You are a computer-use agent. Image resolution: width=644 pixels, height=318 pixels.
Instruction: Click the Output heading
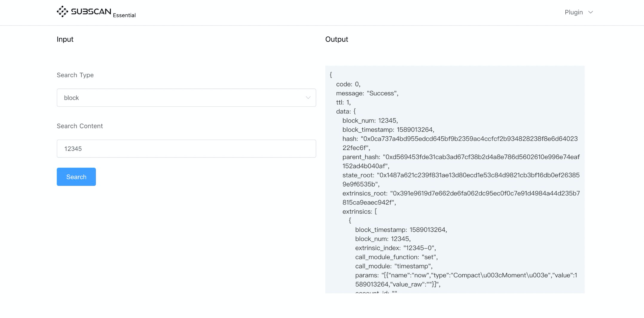(337, 39)
